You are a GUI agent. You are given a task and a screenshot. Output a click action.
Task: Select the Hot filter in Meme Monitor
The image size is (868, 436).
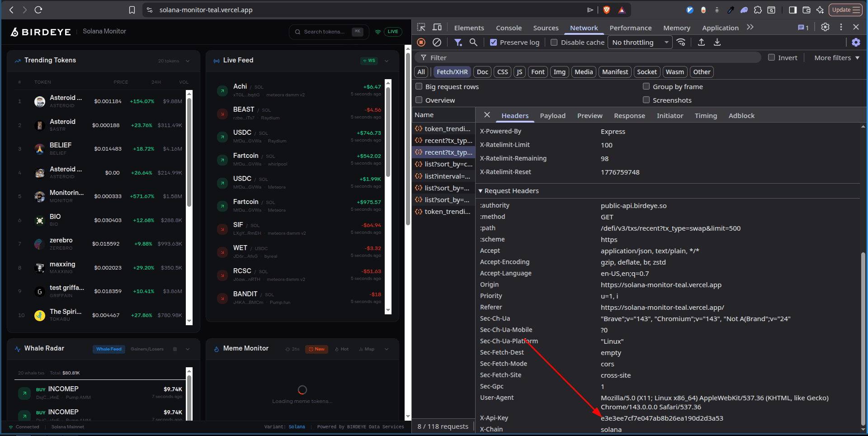coord(342,349)
